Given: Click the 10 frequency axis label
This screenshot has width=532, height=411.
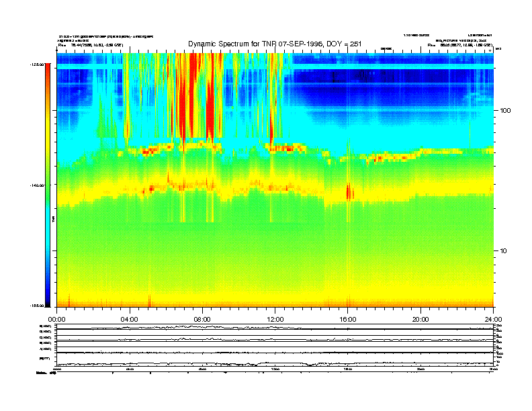Looking at the screenshot, I should click(x=504, y=251).
